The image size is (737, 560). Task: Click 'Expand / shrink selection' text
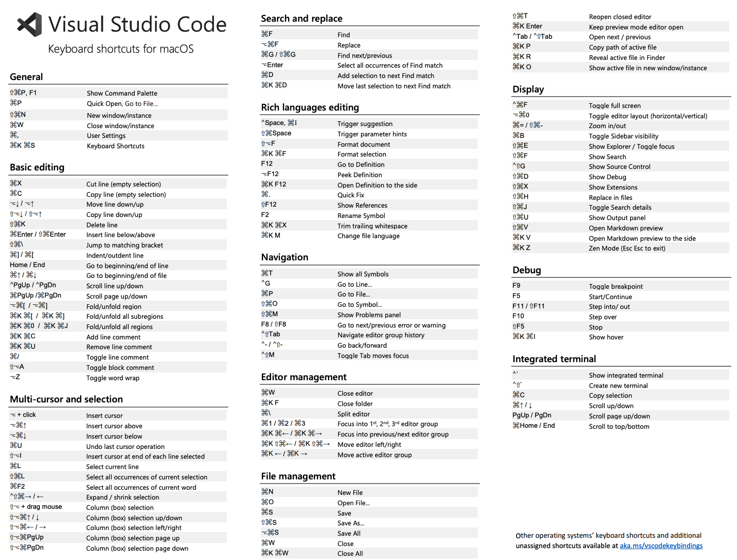(x=122, y=497)
